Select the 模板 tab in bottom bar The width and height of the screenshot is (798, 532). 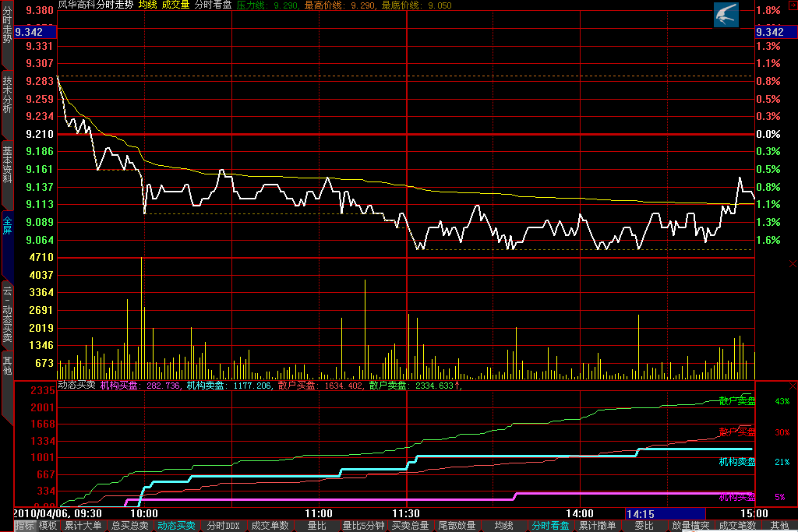[48, 526]
